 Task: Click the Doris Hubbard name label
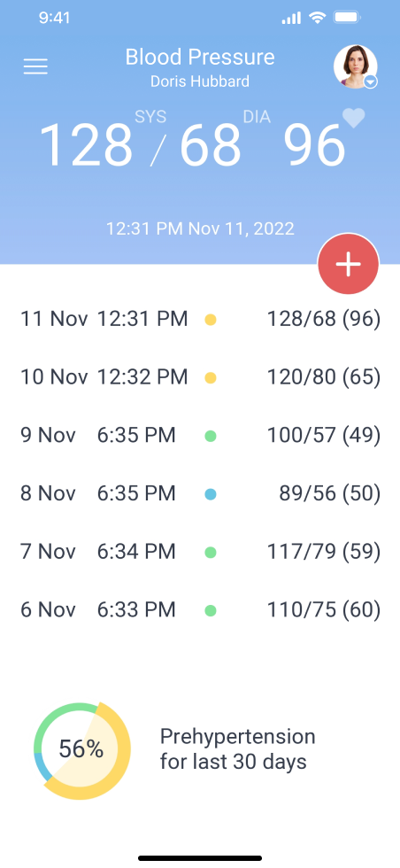point(200,81)
